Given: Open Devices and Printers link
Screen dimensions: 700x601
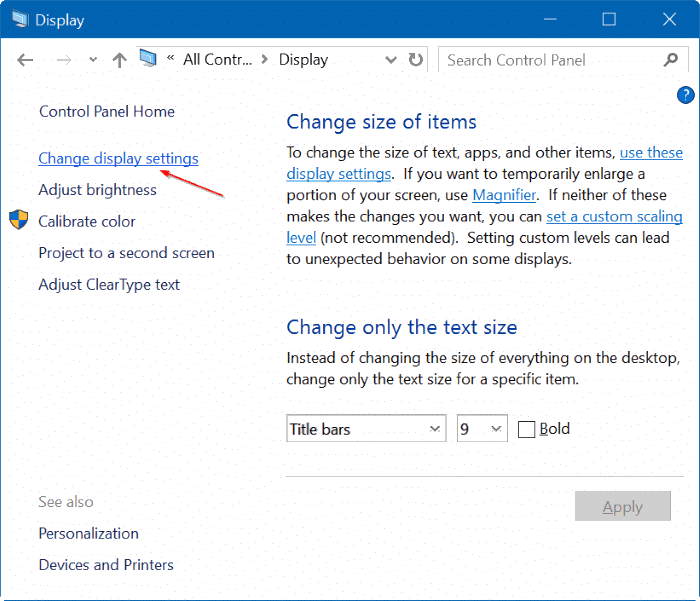Looking at the screenshot, I should tap(106, 565).
